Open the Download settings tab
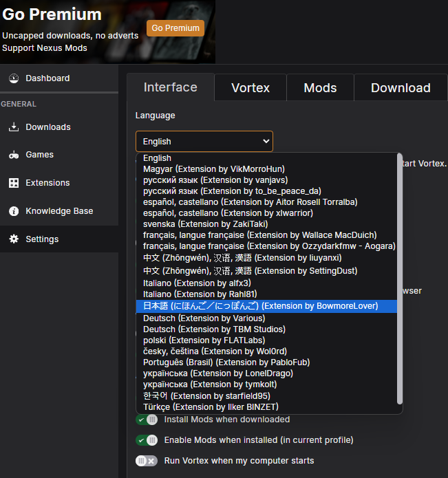The width and height of the screenshot is (448, 478). tap(401, 88)
